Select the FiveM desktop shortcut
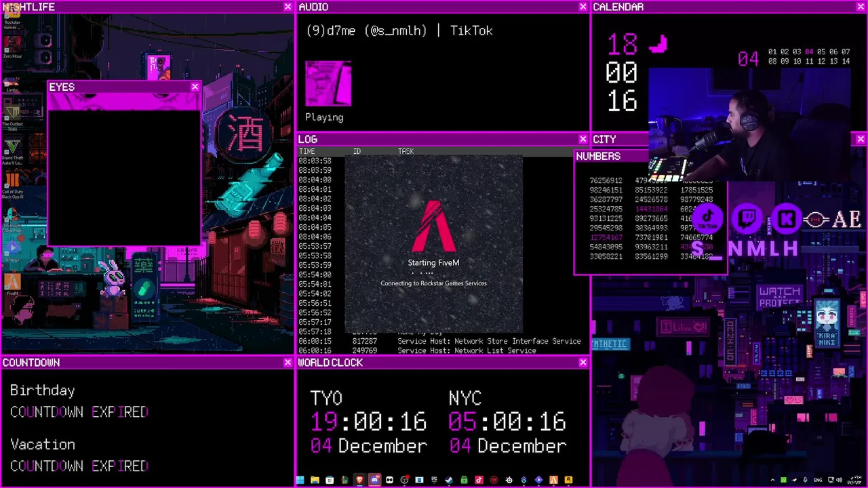Viewport: 868px width, 488px height. tap(12, 284)
